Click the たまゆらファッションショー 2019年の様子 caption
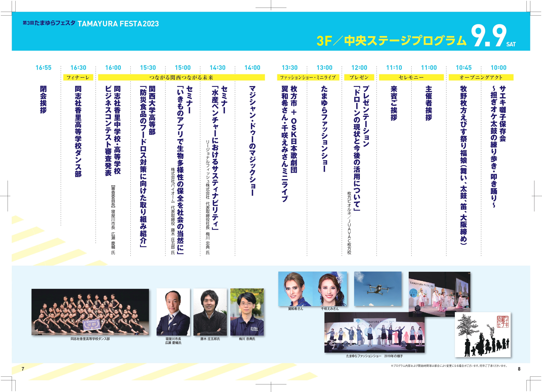Viewport: 542px width, 392px height. pyautogui.click(x=375, y=356)
